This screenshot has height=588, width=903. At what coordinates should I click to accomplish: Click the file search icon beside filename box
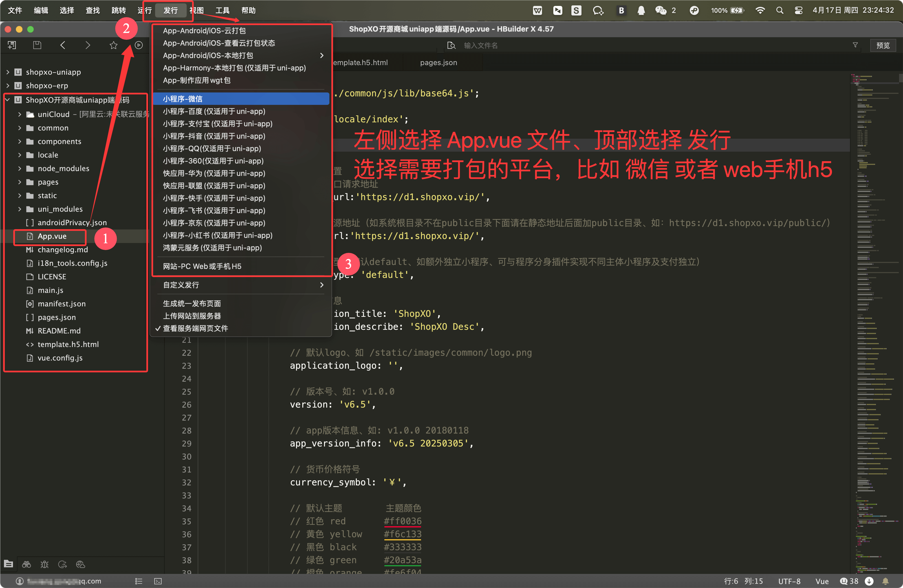coord(451,45)
